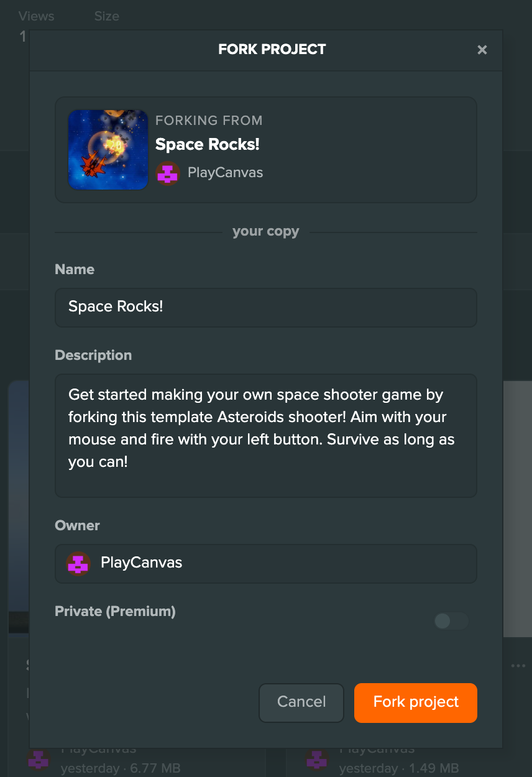The width and height of the screenshot is (532, 777).
Task: Click the Owner field label
Action: tap(77, 525)
